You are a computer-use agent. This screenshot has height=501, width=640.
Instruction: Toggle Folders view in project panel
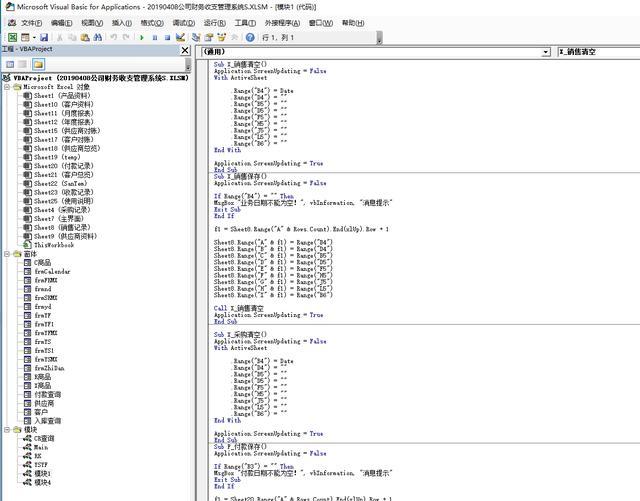coord(38,63)
